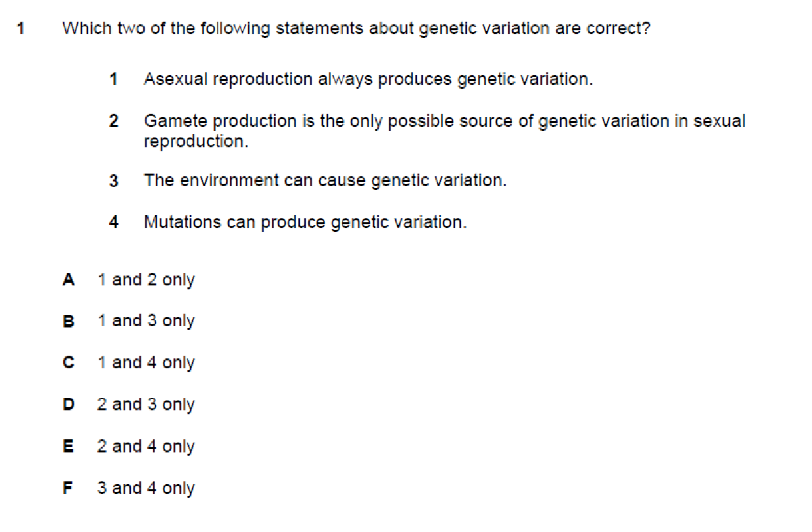This screenshot has width=812, height=532.
Task: Click the bold letter D label
Action: (68, 404)
